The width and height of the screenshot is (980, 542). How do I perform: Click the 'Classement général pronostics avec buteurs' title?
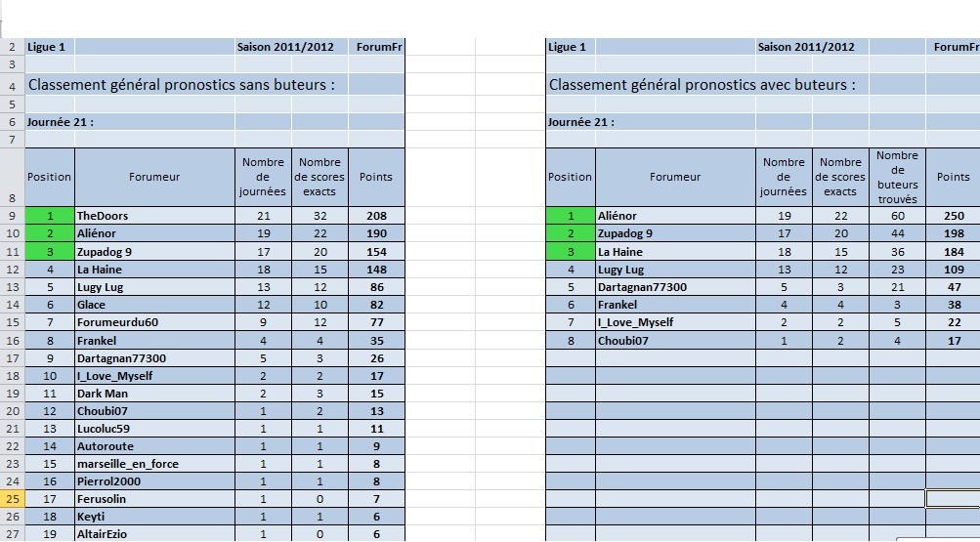click(702, 85)
